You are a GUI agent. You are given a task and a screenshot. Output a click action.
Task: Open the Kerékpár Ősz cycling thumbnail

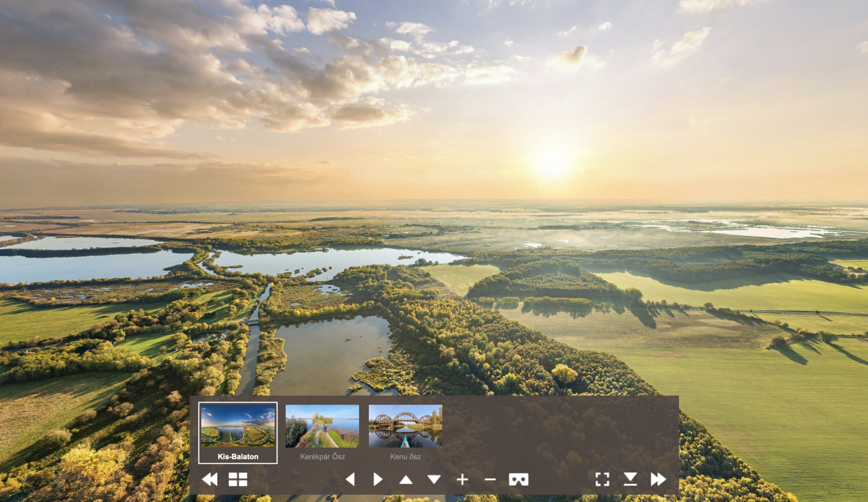pos(322,426)
